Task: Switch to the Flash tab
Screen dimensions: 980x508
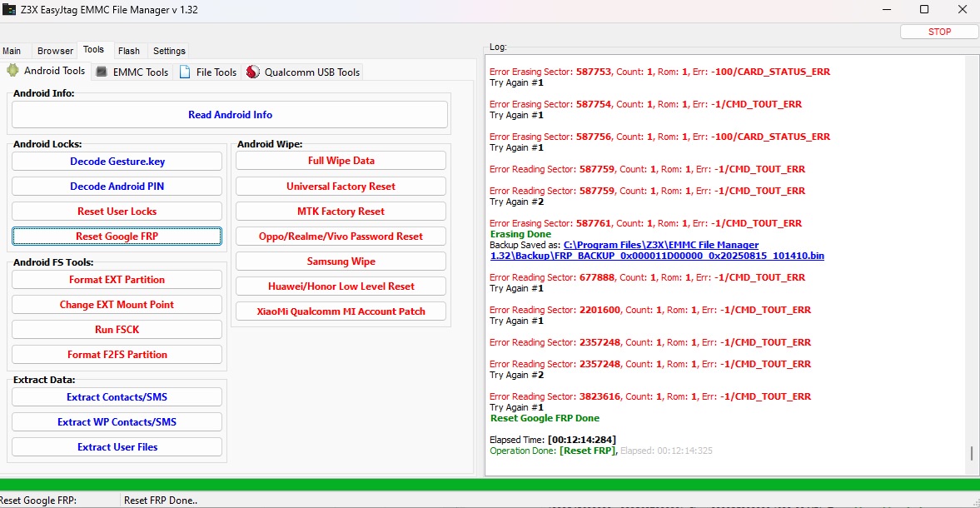Action: coord(129,51)
